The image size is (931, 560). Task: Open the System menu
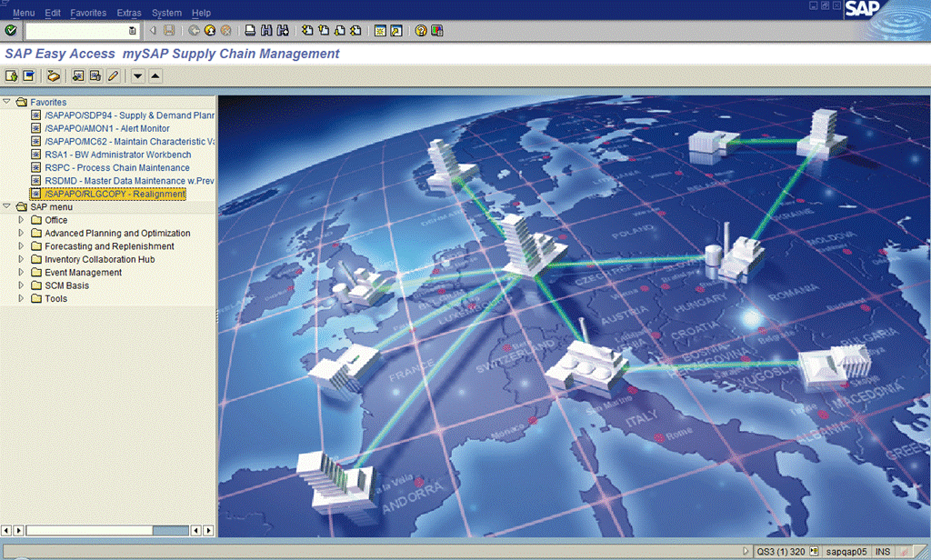(x=167, y=13)
